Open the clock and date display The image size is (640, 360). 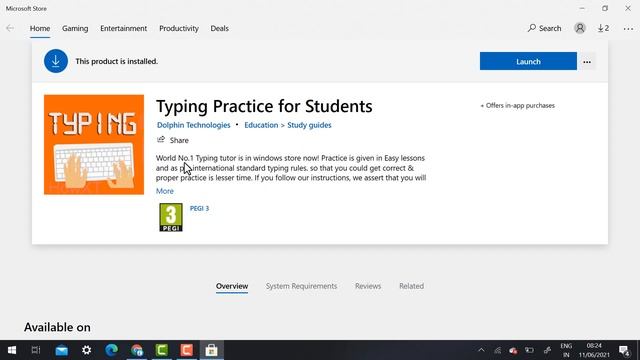click(x=594, y=350)
